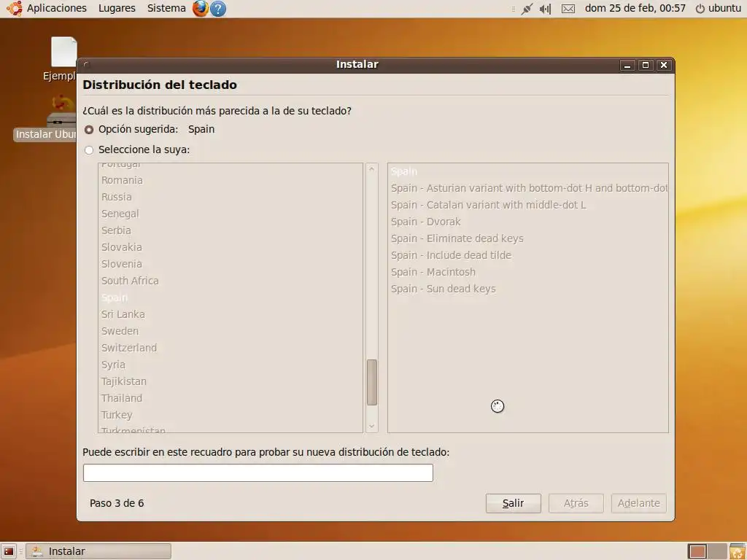Image resolution: width=747 pixels, height=560 pixels.
Task: Click the Instalar taskbar window button
Action: click(x=98, y=551)
